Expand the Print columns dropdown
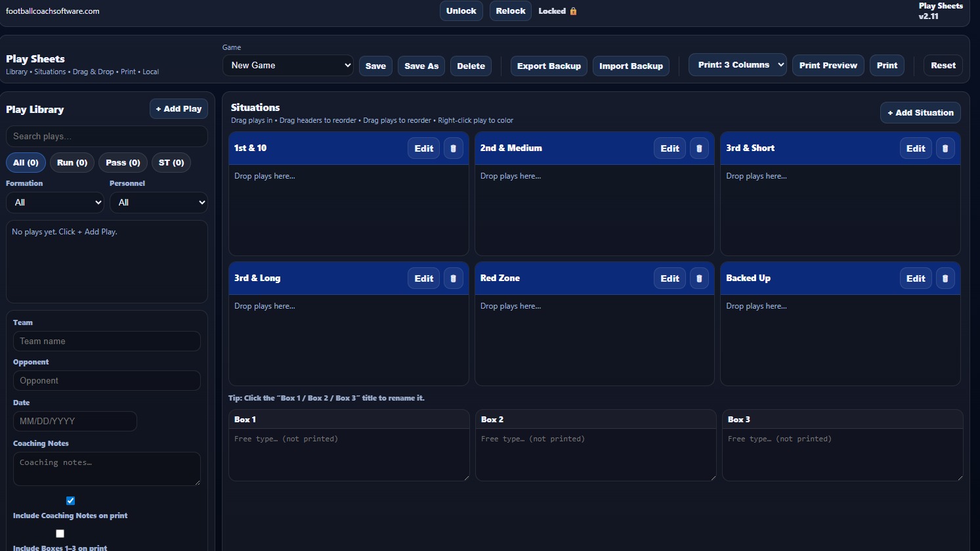 737,65
